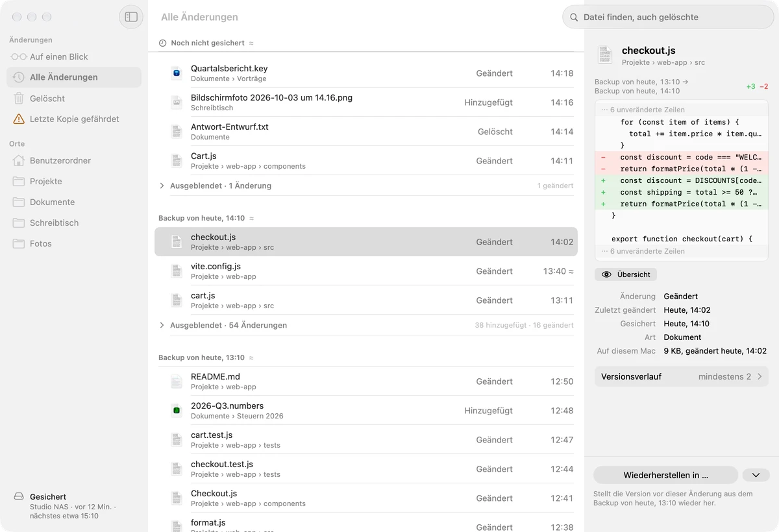Click the image icon of Bildschirmfoto 2026-10-03
This screenshot has width=779, height=532.
(176, 103)
